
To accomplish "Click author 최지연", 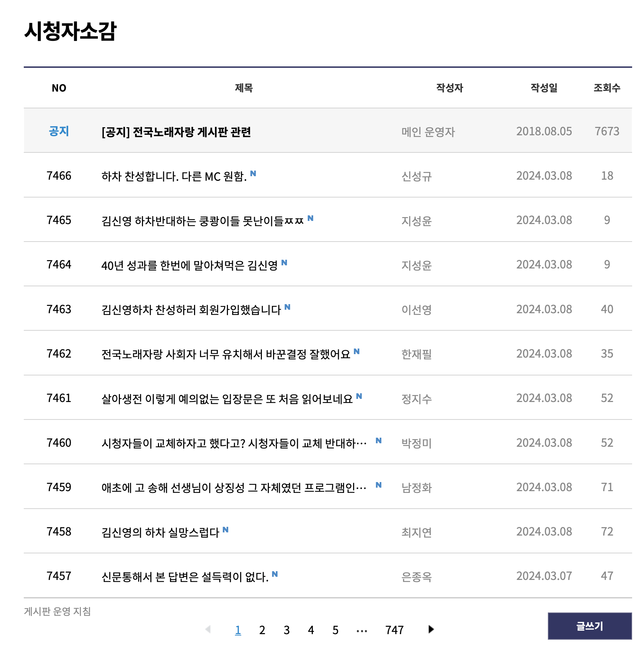I will [417, 532].
